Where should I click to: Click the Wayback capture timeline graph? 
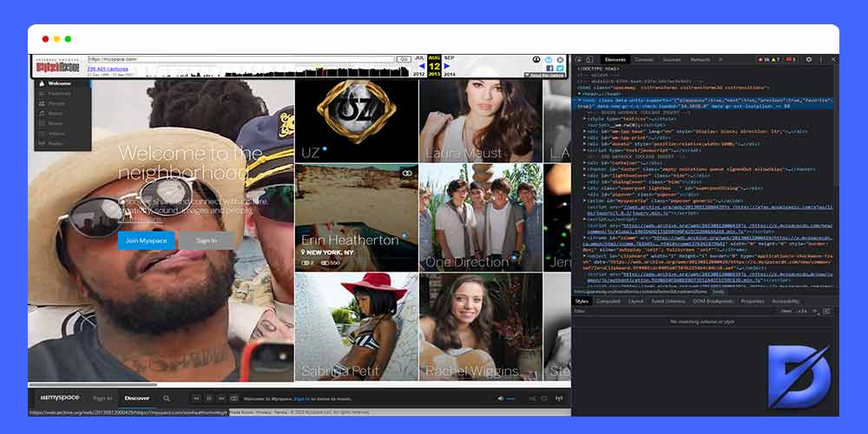277,71
